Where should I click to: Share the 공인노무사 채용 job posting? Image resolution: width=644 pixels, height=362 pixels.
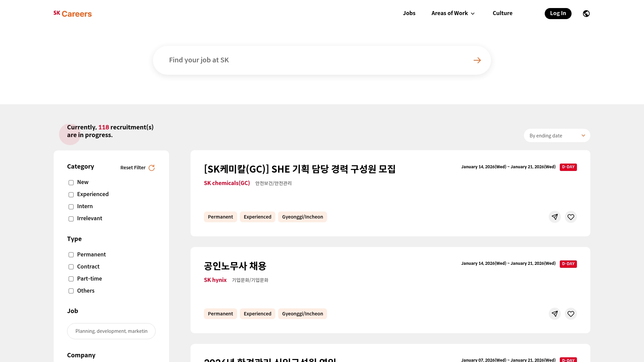point(555,314)
